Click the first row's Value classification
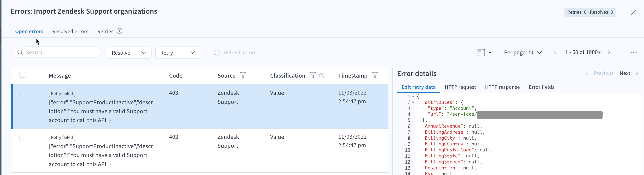Viewport: 644px width, 175px height. tap(277, 93)
